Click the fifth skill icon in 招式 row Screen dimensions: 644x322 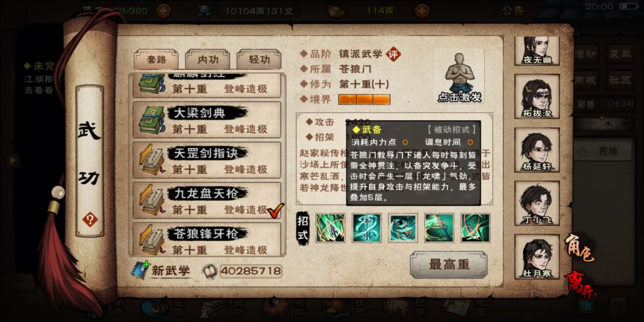pyautogui.click(x=475, y=228)
